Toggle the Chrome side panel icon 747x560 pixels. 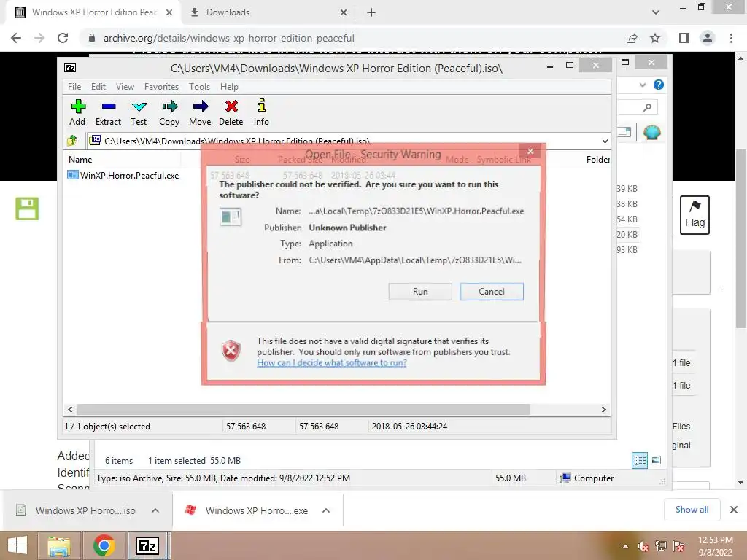[684, 38]
